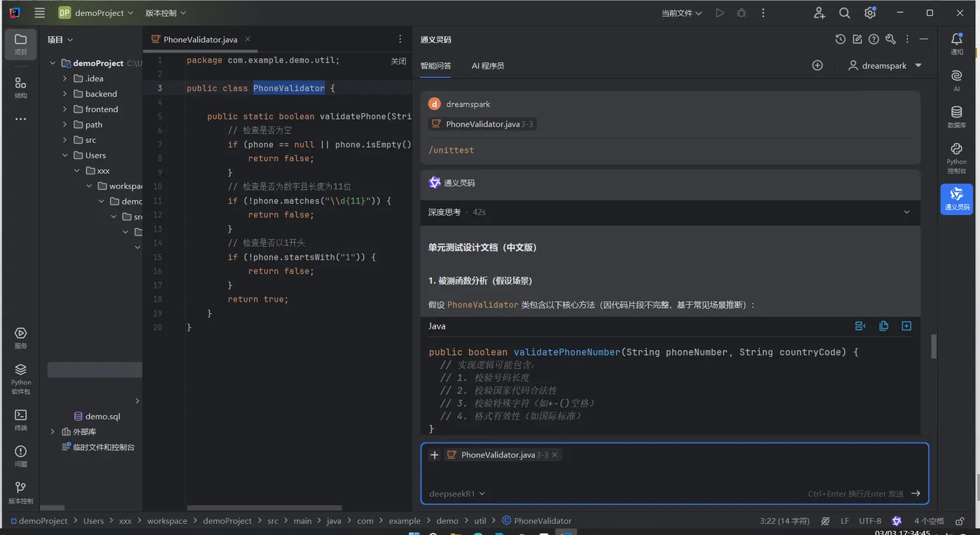The image size is (980, 535).
Task: Open the 版本控制 menu in title bar
Action: 166,13
